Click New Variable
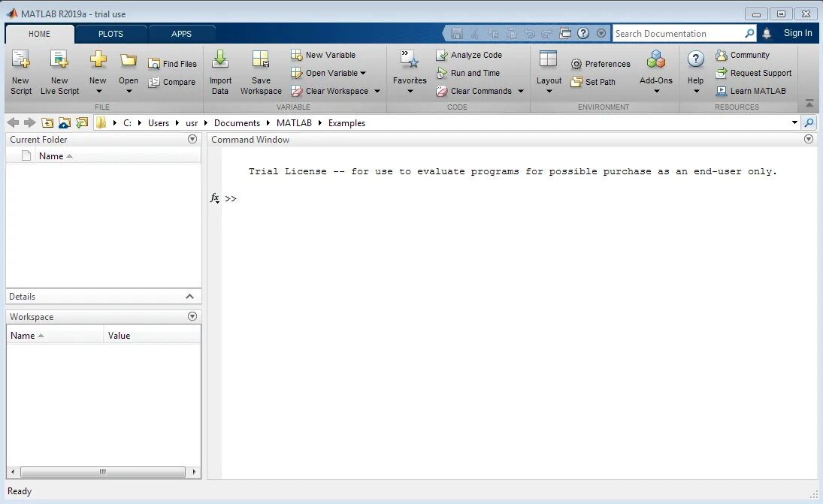823x504 pixels. 323,55
